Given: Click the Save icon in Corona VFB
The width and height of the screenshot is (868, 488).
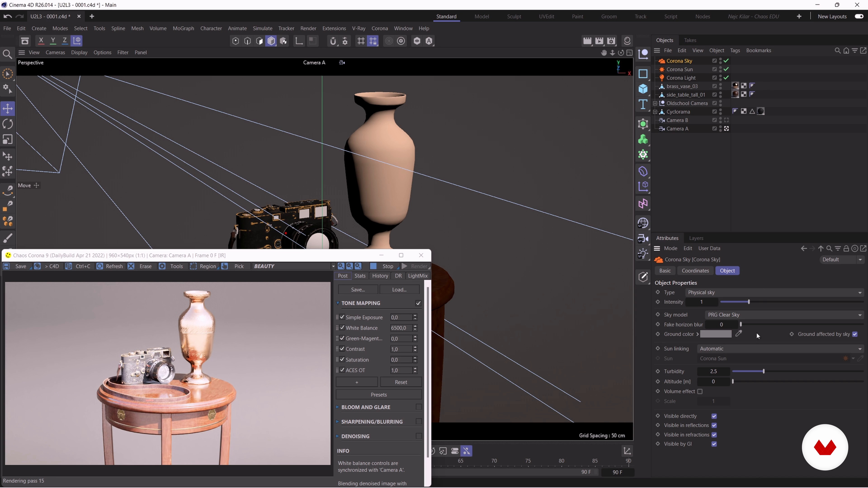Looking at the screenshot, I should (x=6, y=266).
